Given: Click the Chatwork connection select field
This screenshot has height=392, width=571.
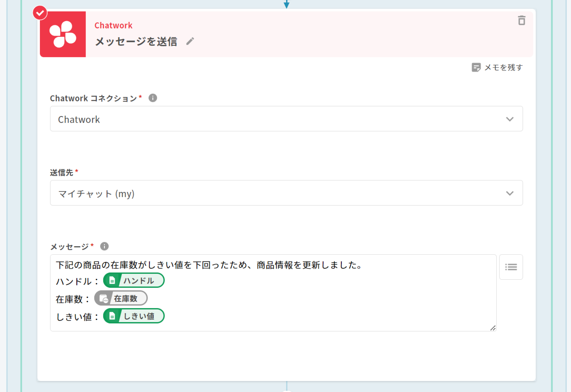Looking at the screenshot, I should click(x=271, y=119).
